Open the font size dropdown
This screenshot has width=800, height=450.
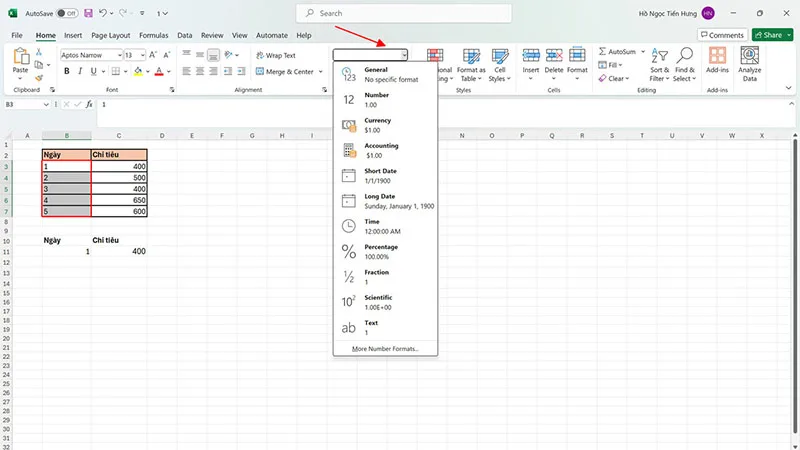[x=142, y=55]
